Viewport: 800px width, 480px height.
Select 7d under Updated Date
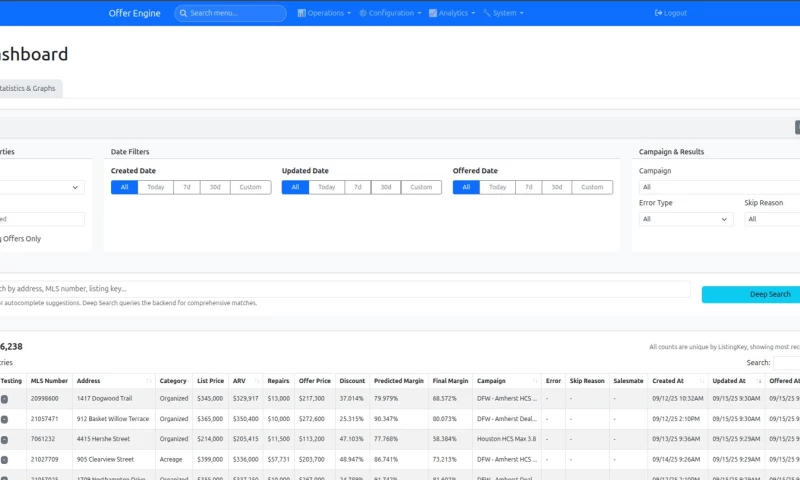pyautogui.click(x=358, y=187)
